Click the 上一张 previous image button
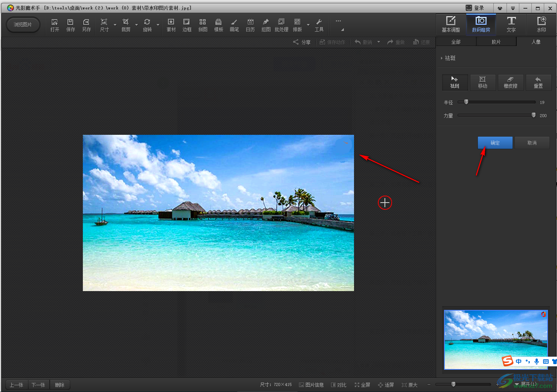This screenshot has width=557, height=392. pos(17,385)
